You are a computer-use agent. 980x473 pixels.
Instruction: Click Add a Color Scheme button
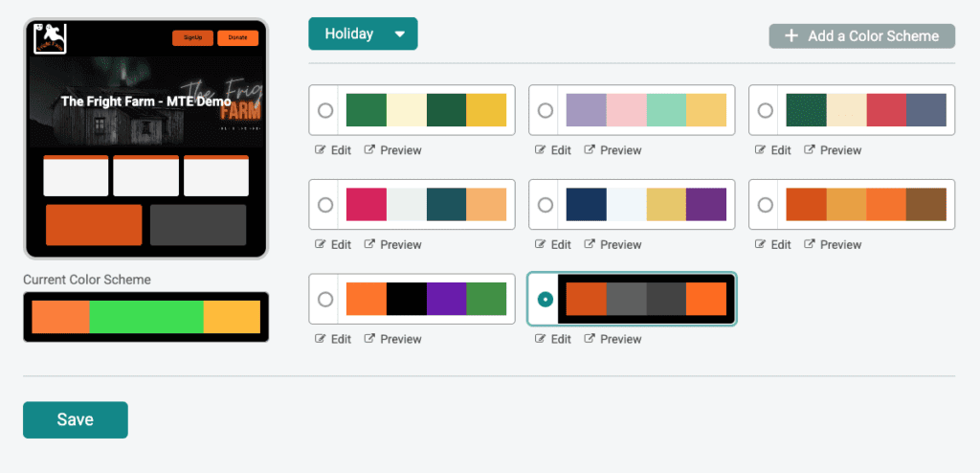coord(862,36)
